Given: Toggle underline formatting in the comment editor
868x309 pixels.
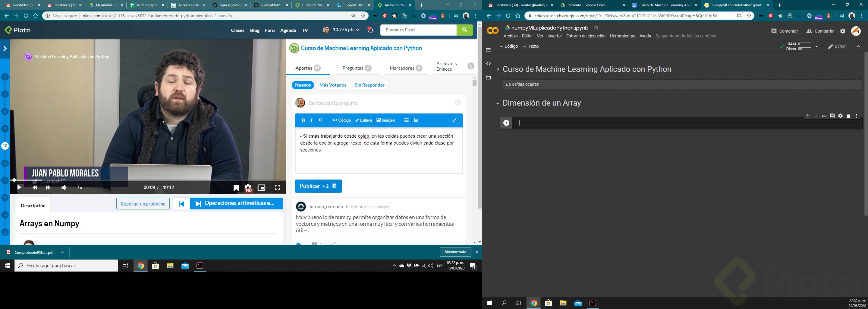Looking at the screenshot, I should pyautogui.click(x=320, y=120).
